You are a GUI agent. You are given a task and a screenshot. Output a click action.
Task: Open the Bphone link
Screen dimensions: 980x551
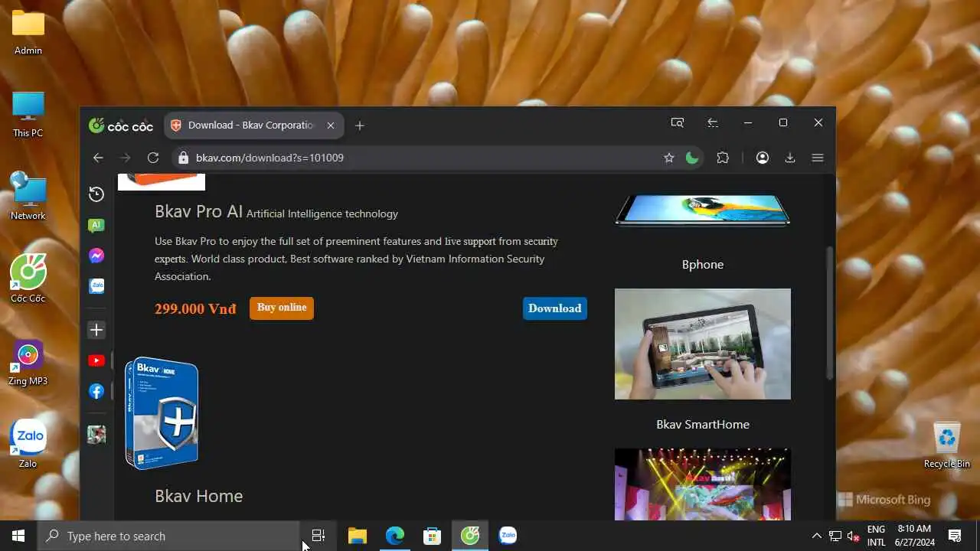(703, 265)
